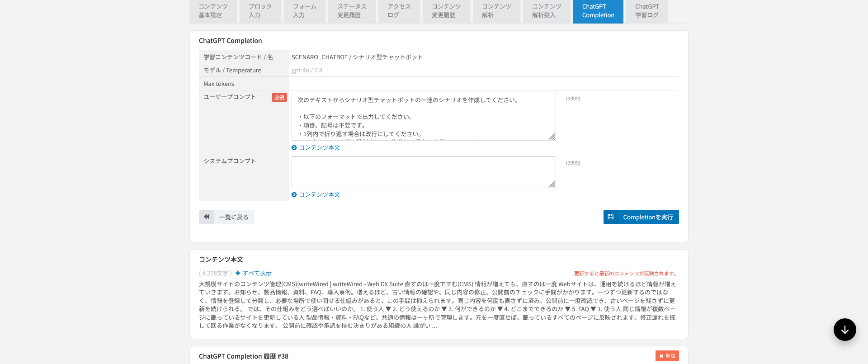The image size is (868, 364).
Task: Click the モデル / Temperature label
Action: click(x=232, y=70)
